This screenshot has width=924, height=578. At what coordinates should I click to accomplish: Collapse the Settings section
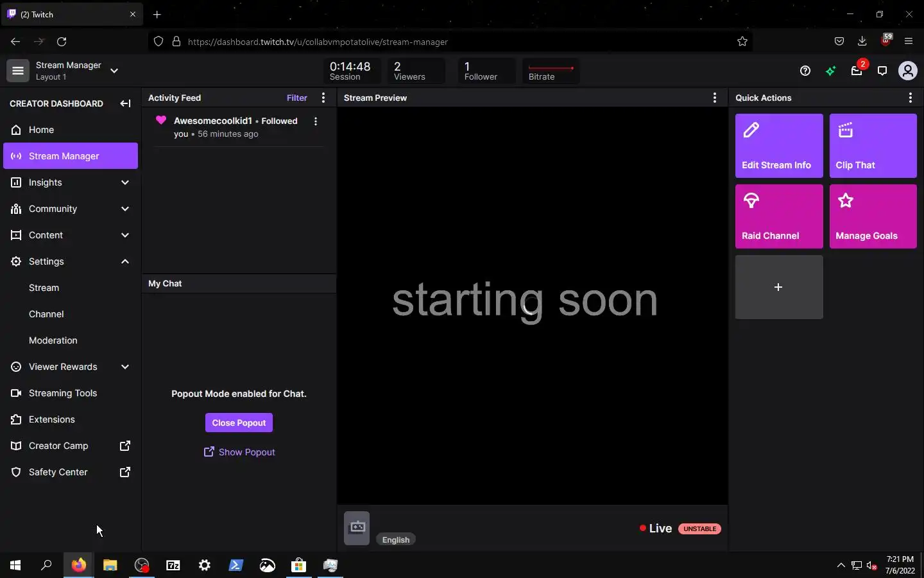coord(71,261)
